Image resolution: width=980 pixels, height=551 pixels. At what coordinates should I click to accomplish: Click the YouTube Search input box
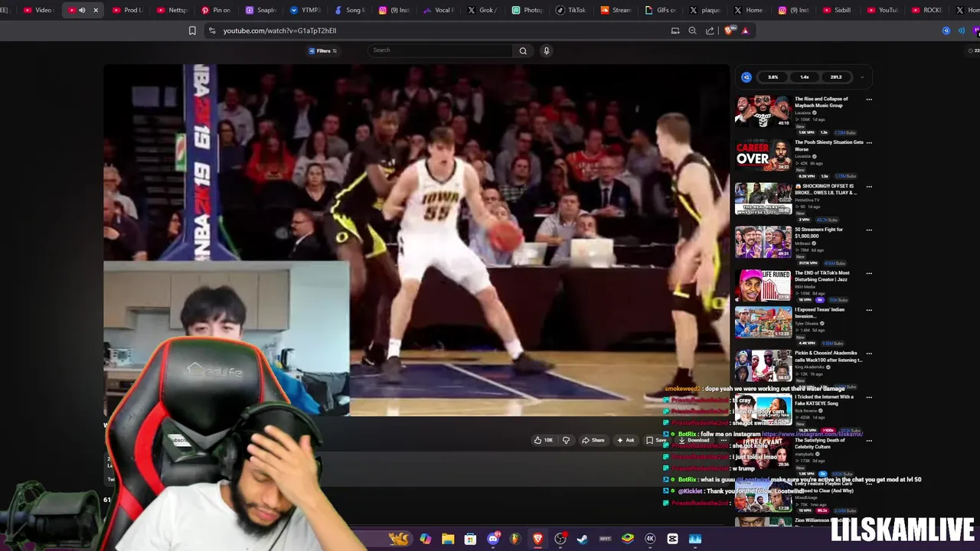(440, 51)
